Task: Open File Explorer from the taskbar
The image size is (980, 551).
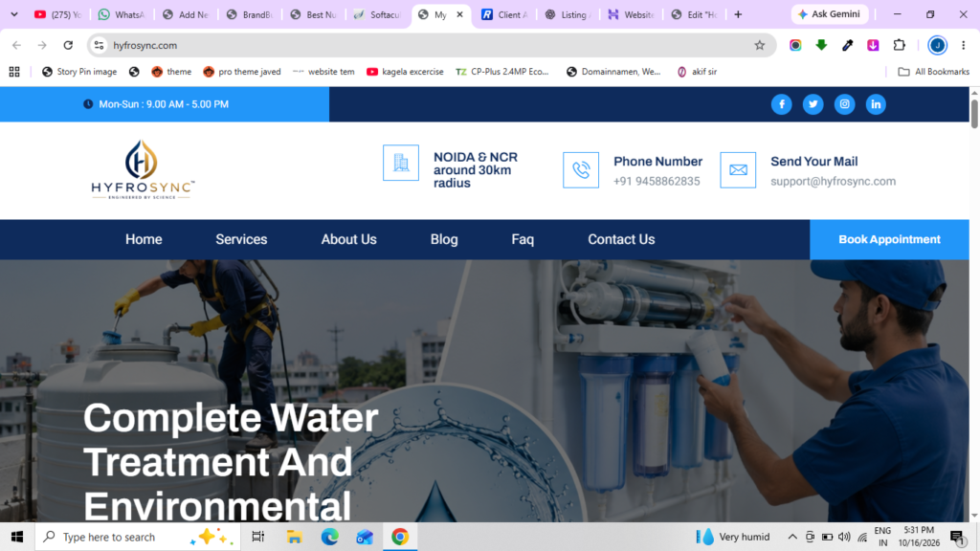Action: coord(294,537)
